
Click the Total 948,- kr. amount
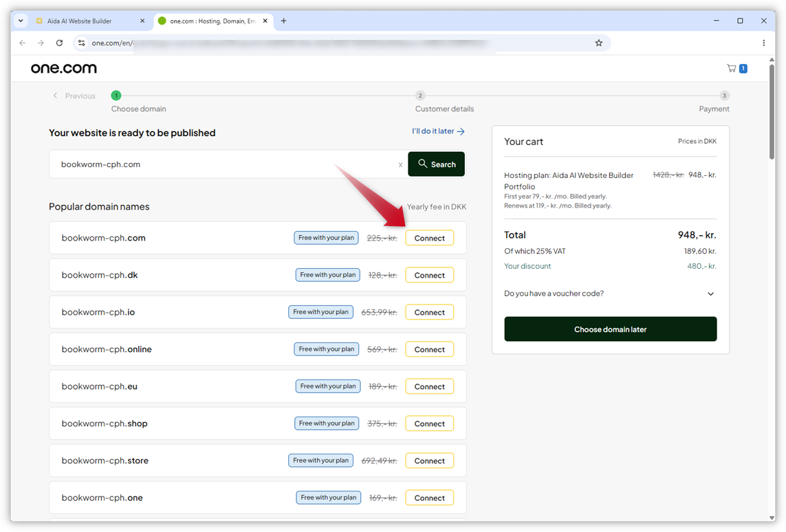[x=697, y=235]
